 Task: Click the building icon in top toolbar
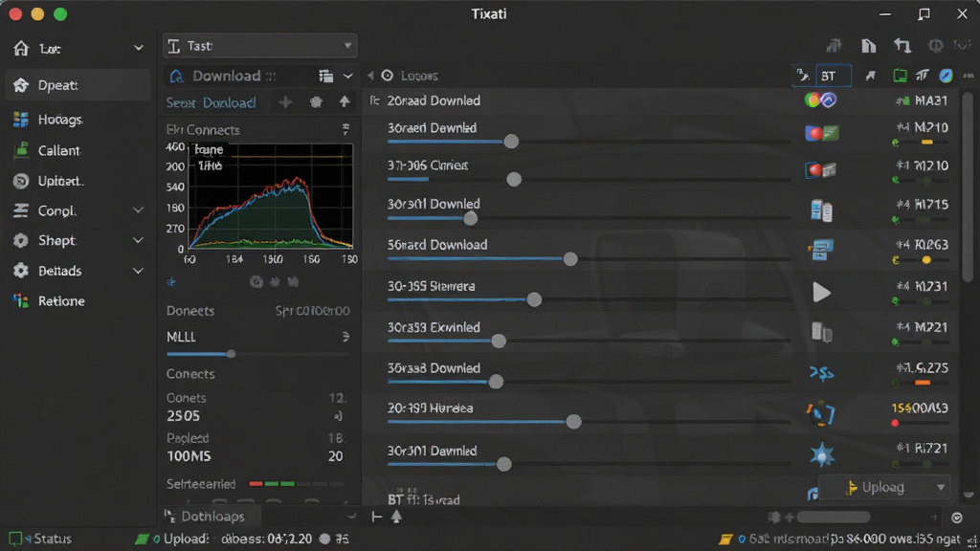(868, 46)
